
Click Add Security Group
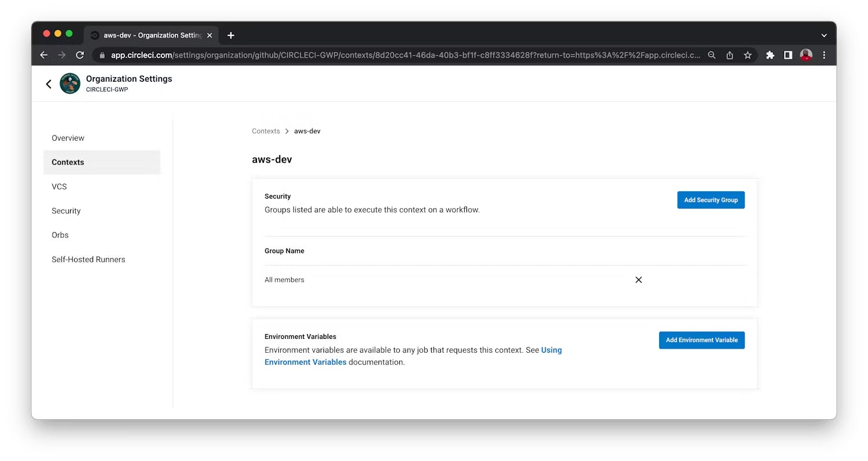click(711, 200)
